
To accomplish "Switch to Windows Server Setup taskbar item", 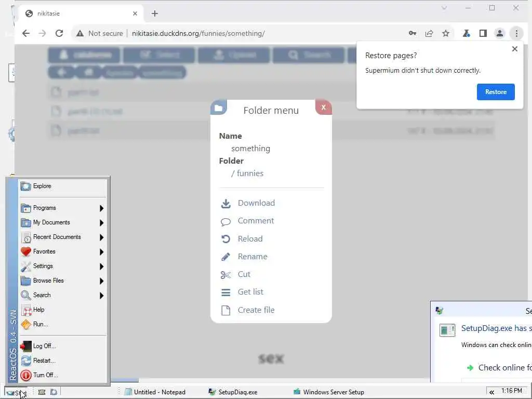I will 329,392.
